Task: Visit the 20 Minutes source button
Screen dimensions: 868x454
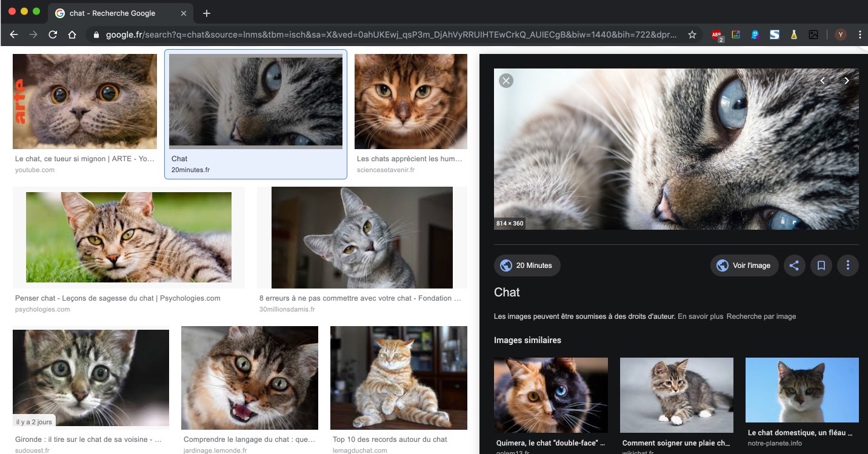Action: [x=527, y=265]
